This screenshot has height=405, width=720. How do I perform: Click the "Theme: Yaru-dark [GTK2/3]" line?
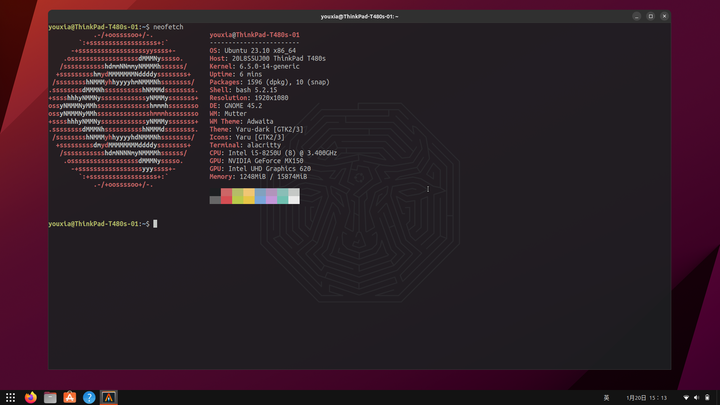tap(256, 129)
